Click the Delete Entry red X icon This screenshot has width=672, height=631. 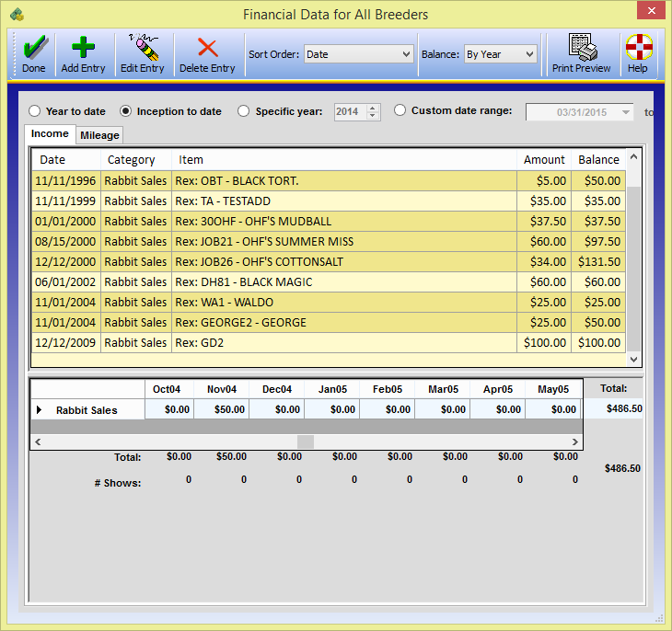tap(208, 47)
